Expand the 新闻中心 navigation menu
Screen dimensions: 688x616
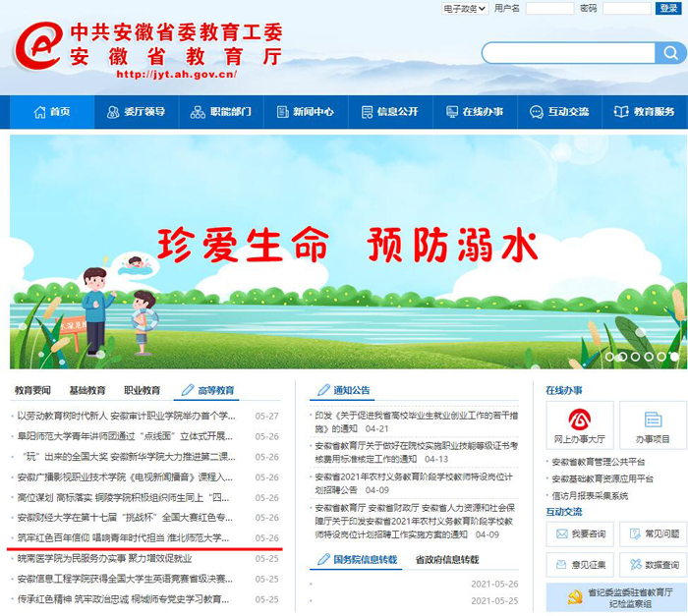pos(306,112)
